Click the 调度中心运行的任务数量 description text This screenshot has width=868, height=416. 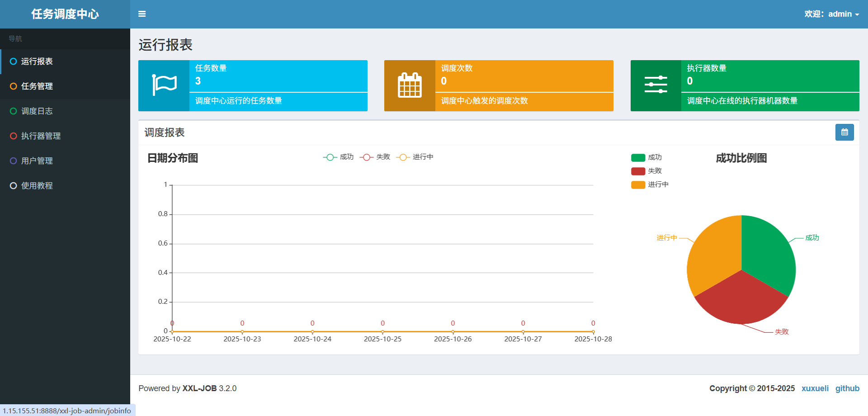click(x=239, y=101)
